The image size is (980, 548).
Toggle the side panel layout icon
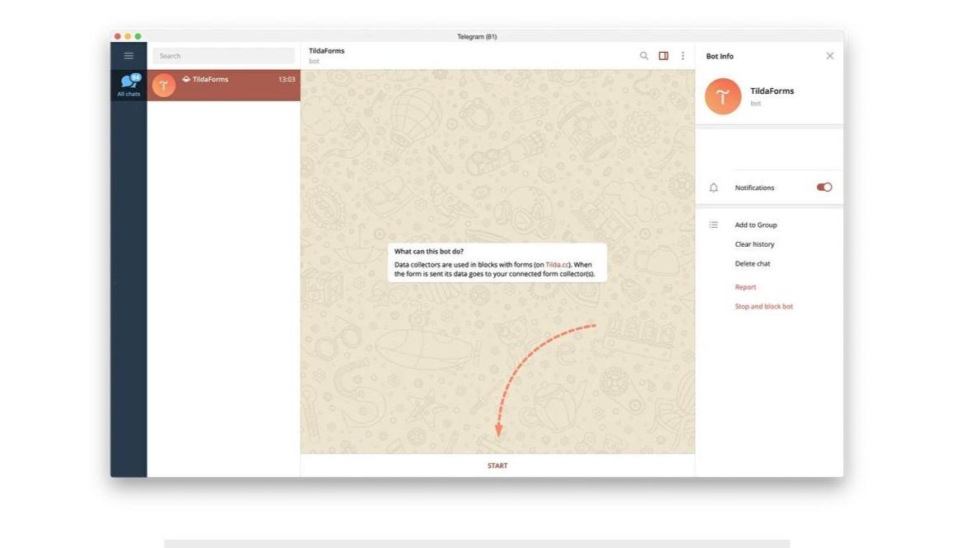click(663, 56)
